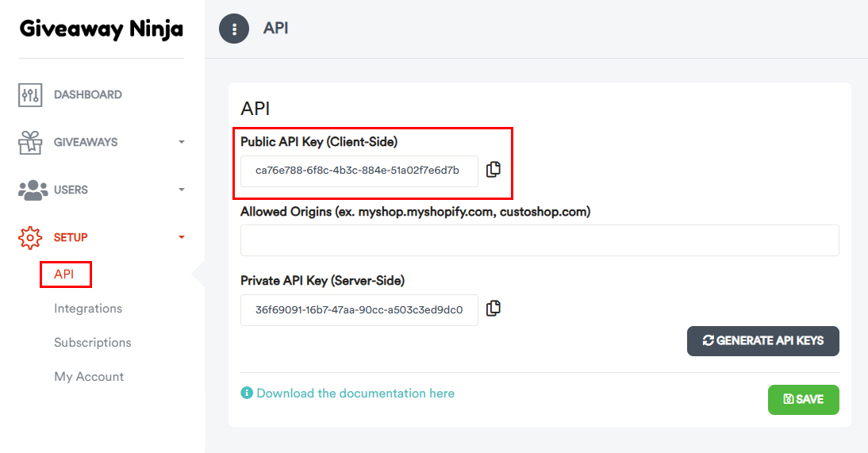The width and height of the screenshot is (868, 453).
Task: Click the Giveaways gift box icon
Action: pyautogui.click(x=30, y=143)
